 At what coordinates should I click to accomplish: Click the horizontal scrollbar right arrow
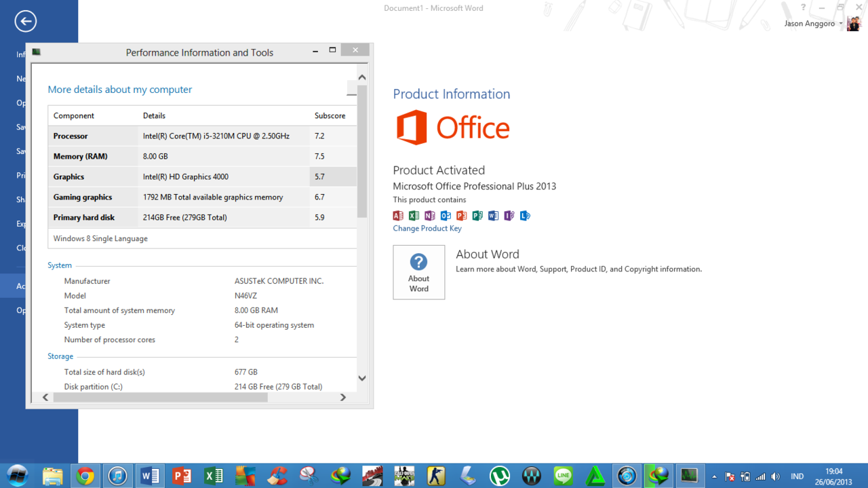point(343,398)
